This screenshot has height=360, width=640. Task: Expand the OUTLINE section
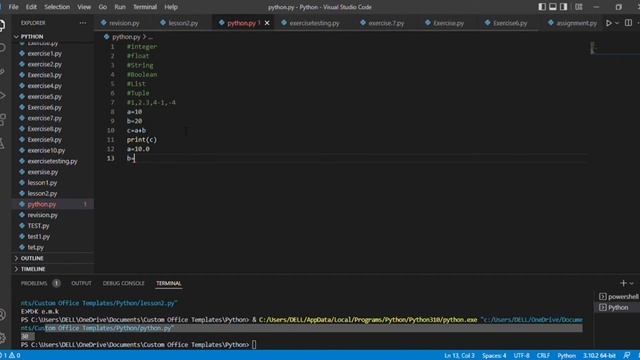tap(32, 258)
